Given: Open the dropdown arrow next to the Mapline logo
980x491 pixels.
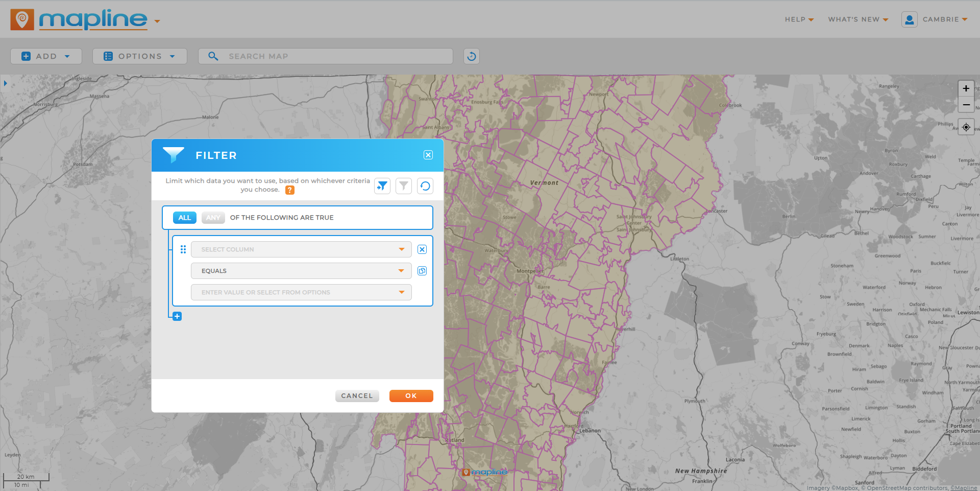Looking at the screenshot, I should [x=157, y=21].
